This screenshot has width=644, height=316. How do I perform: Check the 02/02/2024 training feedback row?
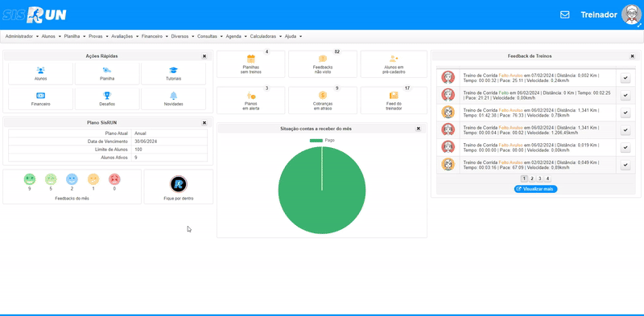coord(625,165)
